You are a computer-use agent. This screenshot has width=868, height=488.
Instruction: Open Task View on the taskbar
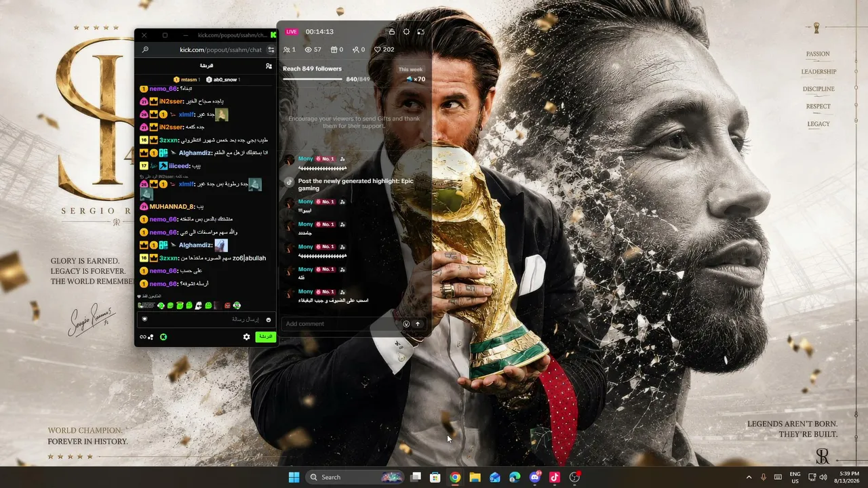(416, 477)
